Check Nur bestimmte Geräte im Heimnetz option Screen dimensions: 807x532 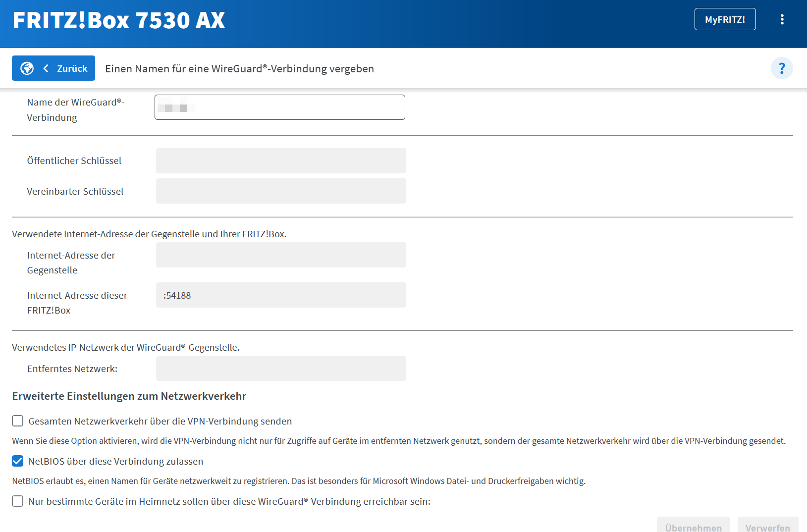pyautogui.click(x=18, y=501)
